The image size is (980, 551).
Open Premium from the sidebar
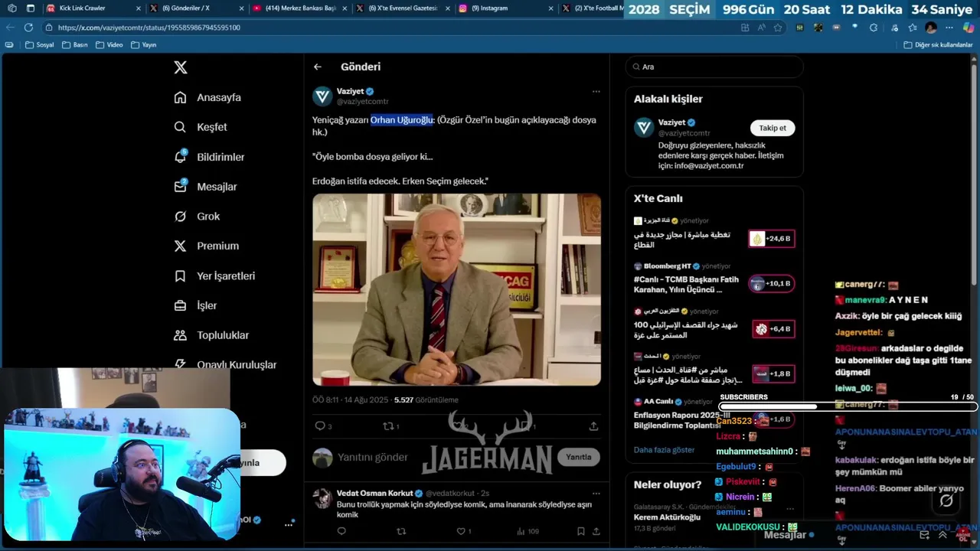point(206,246)
